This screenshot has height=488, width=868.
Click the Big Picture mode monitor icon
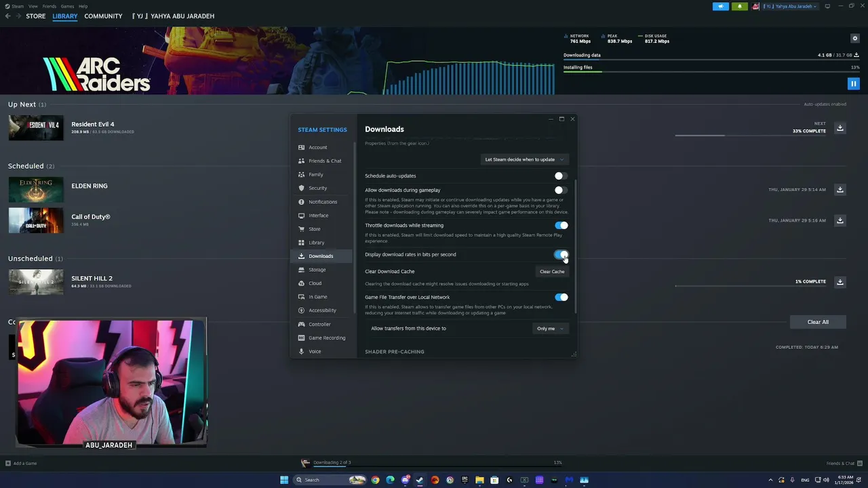827,6
